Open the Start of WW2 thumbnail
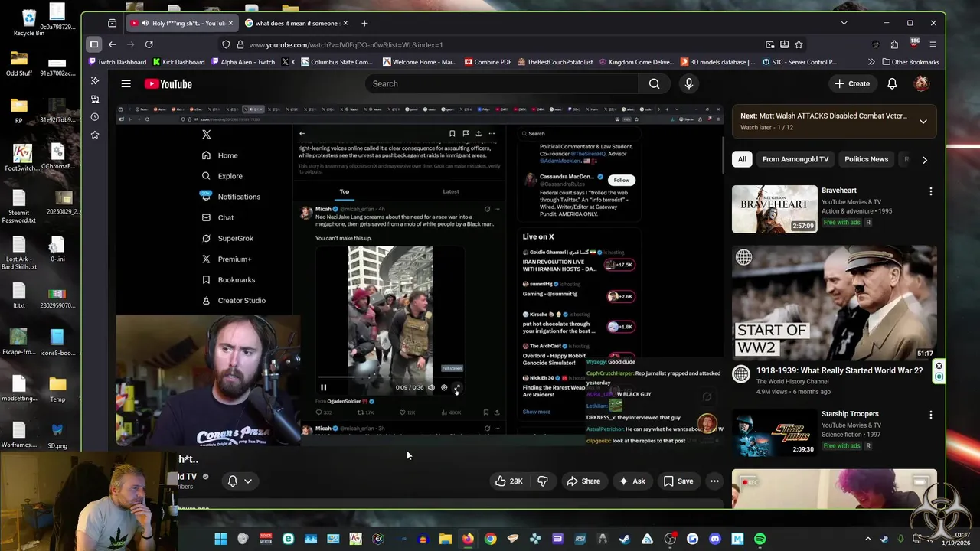Image resolution: width=980 pixels, height=551 pixels. coord(834,302)
